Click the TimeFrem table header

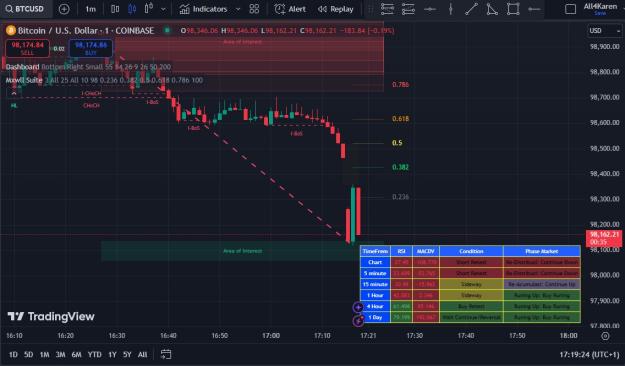(375, 251)
